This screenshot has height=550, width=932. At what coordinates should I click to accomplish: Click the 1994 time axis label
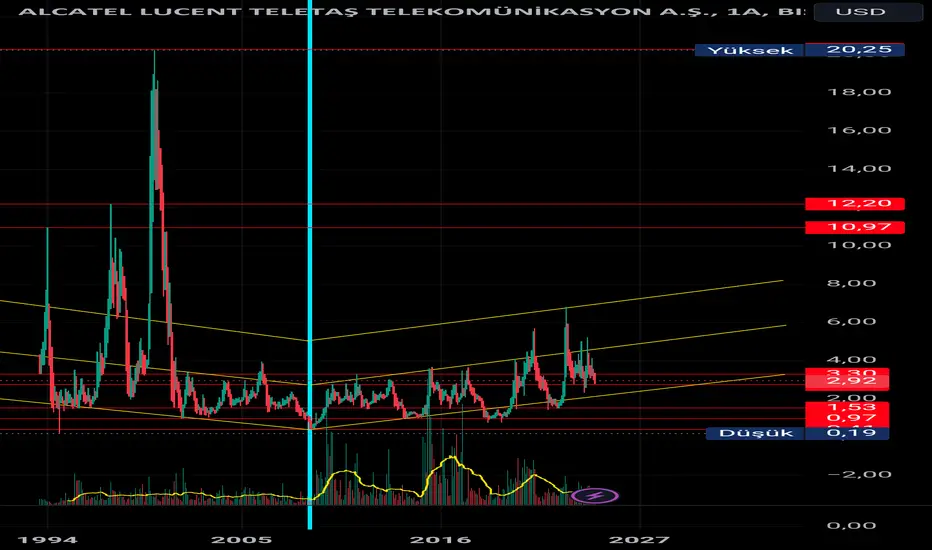click(48, 539)
